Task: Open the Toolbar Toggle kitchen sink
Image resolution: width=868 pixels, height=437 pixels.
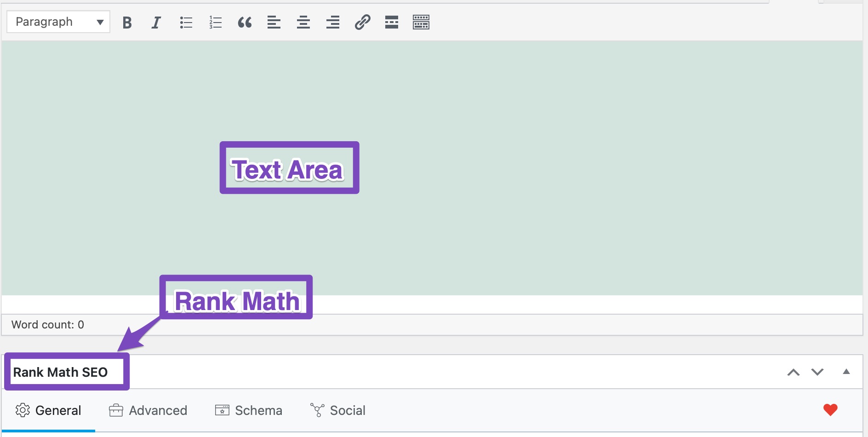Action: (421, 22)
